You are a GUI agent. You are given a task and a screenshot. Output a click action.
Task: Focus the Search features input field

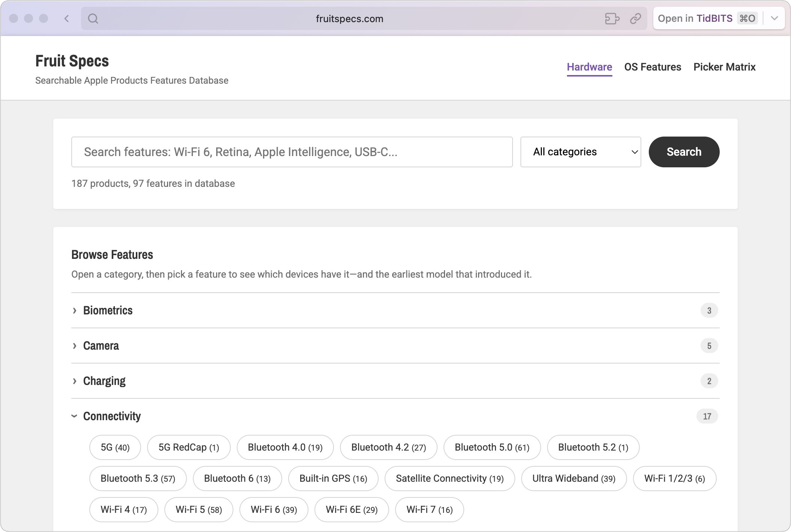click(292, 152)
